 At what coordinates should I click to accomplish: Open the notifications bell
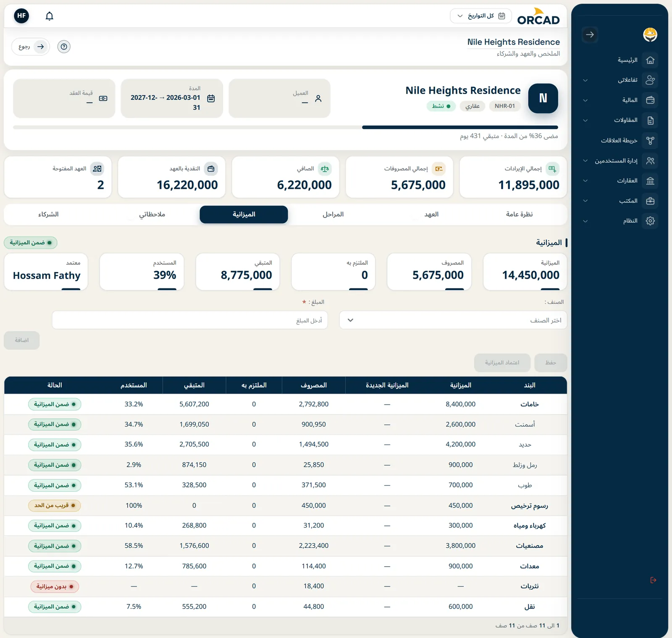[50, 16]
